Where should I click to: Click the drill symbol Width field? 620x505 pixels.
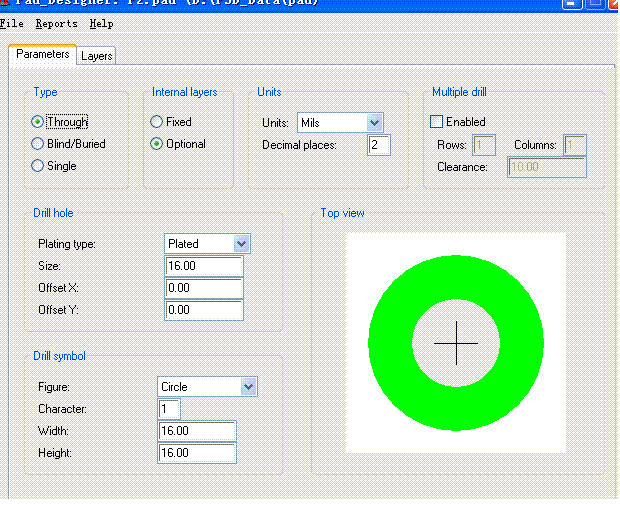click(x=197, y=431)
